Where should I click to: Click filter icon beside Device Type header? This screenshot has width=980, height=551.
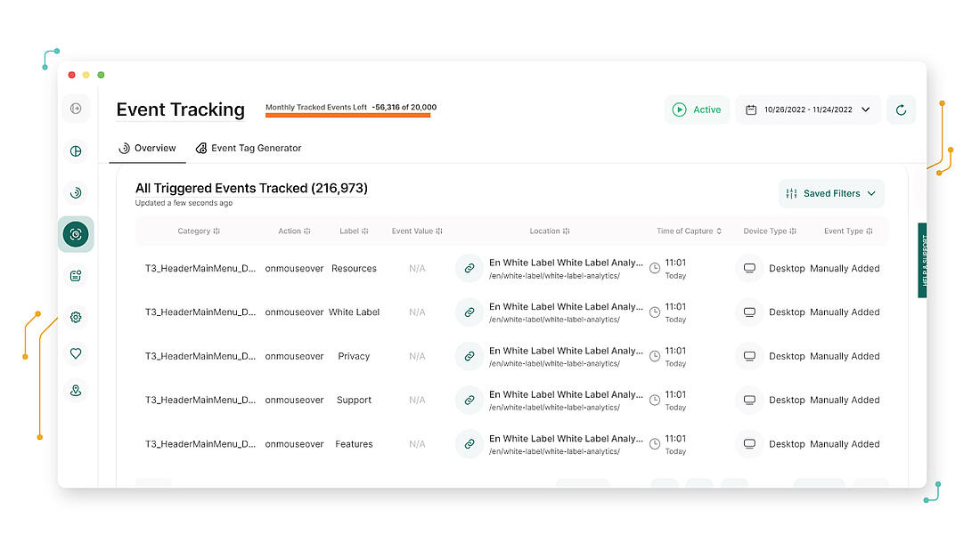(x=793, y=231)
